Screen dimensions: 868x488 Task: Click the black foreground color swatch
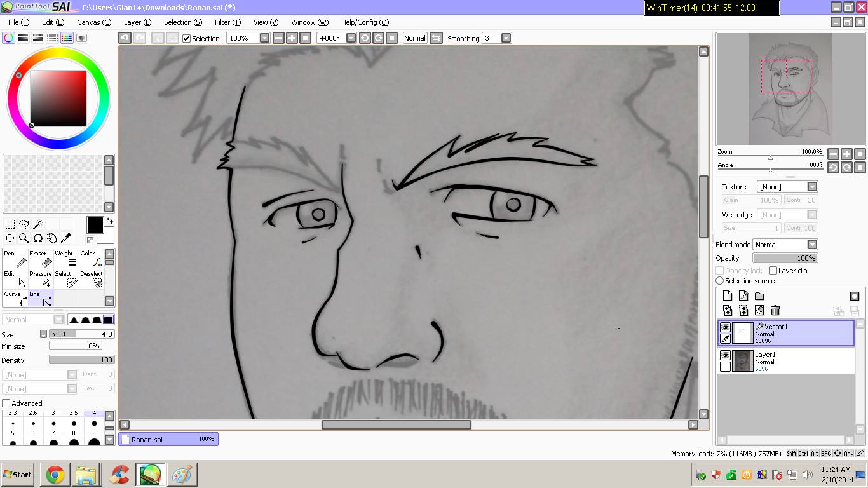tap(95, 225)
